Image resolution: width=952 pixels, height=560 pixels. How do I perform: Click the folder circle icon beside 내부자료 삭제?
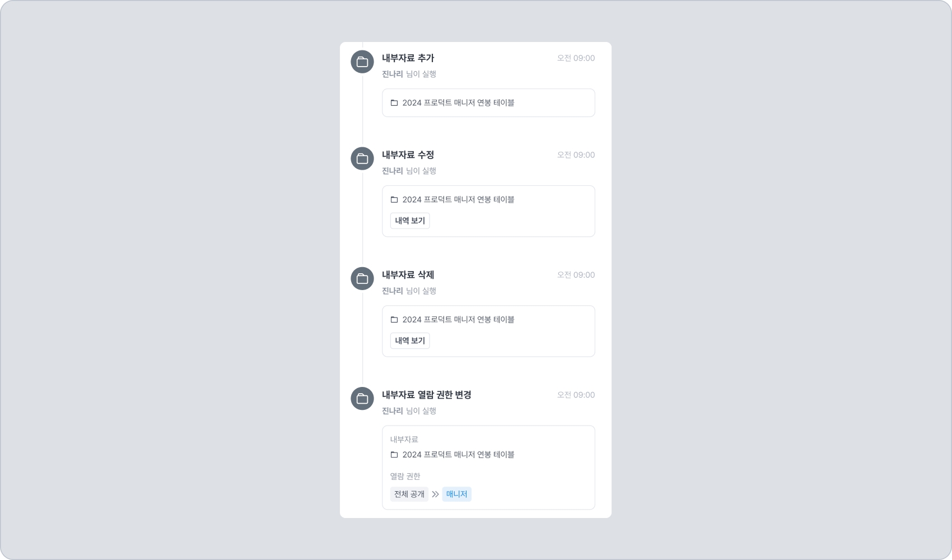(362, 278)
